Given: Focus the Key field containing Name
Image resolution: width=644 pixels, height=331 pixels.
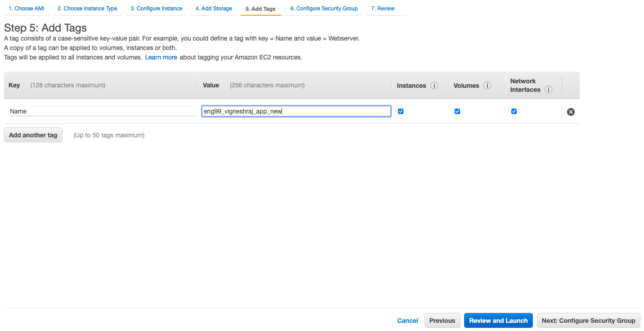Looking at the screenshot, I should tap(102, 111).
